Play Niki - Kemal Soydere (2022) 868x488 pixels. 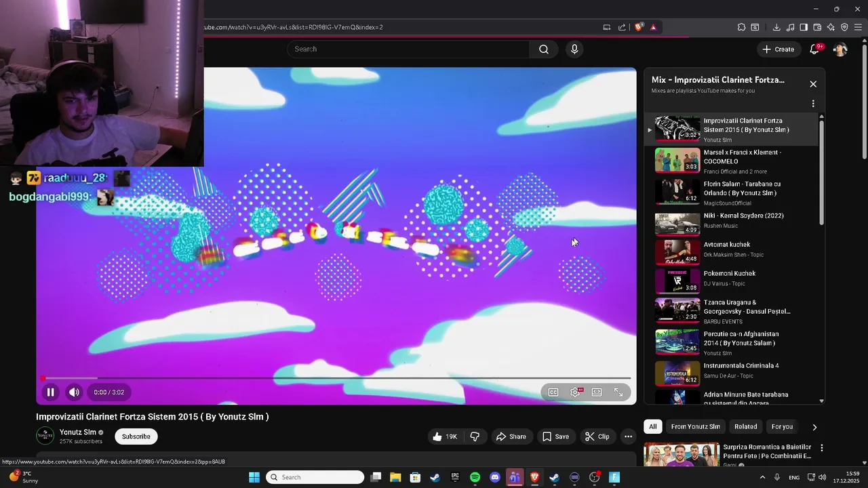click(732, 224)
